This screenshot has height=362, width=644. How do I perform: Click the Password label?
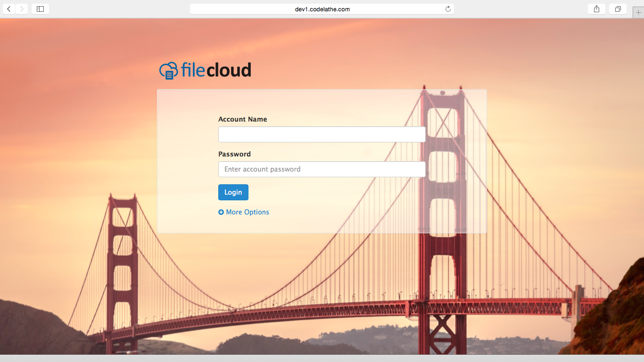coord(234,154)
